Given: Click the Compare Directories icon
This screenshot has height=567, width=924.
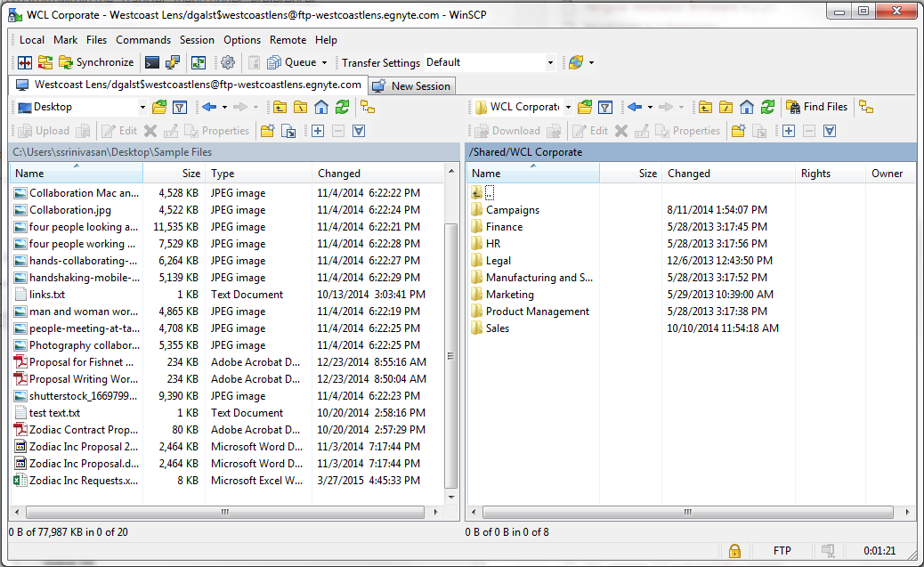Looking at the screenshot, I should point(25,62).
